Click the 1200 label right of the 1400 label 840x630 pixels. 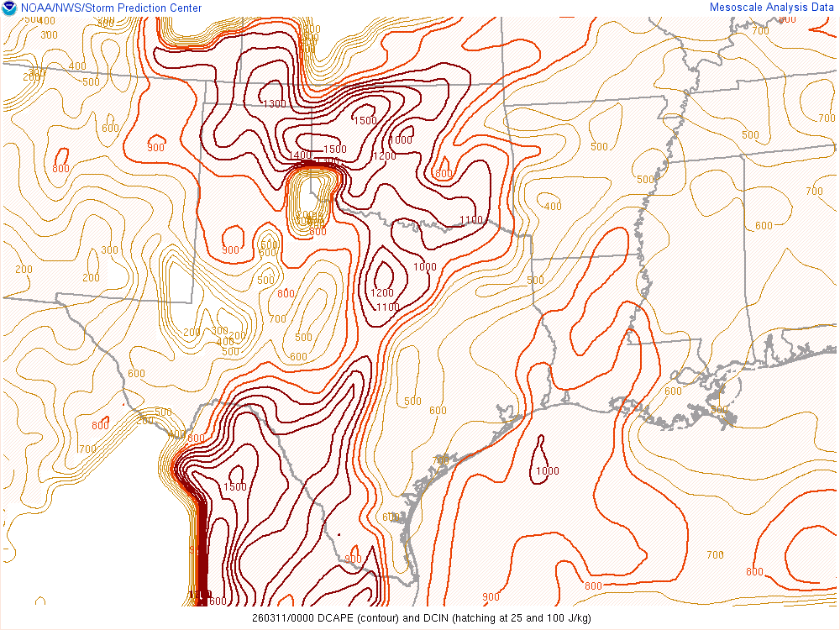pos(384,156)
